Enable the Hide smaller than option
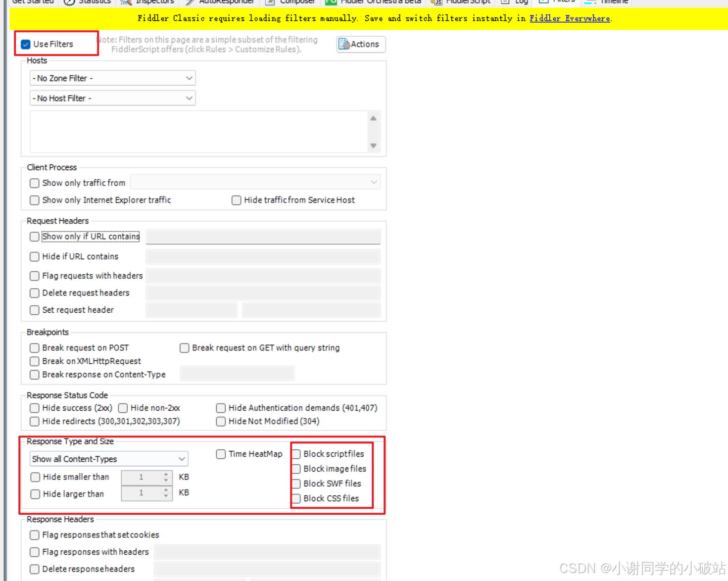 35,477
